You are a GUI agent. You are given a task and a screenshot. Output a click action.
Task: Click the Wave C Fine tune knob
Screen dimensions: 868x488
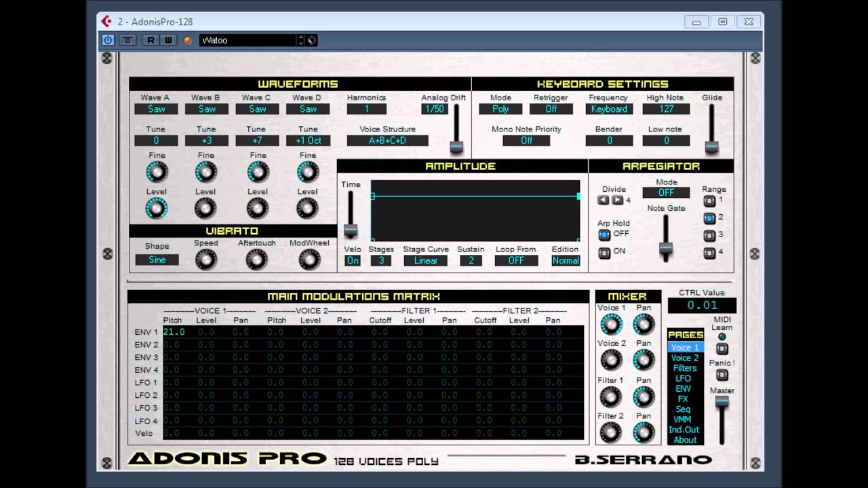click(258, 172)
